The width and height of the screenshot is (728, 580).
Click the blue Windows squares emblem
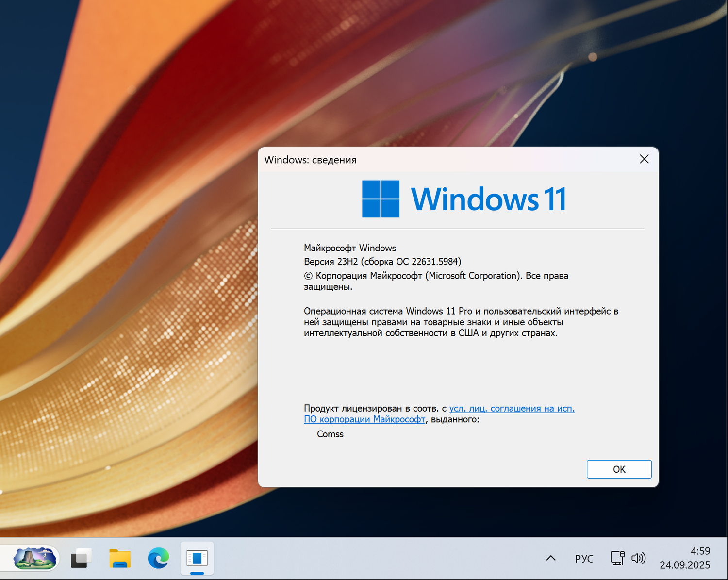tap(381, 198)
